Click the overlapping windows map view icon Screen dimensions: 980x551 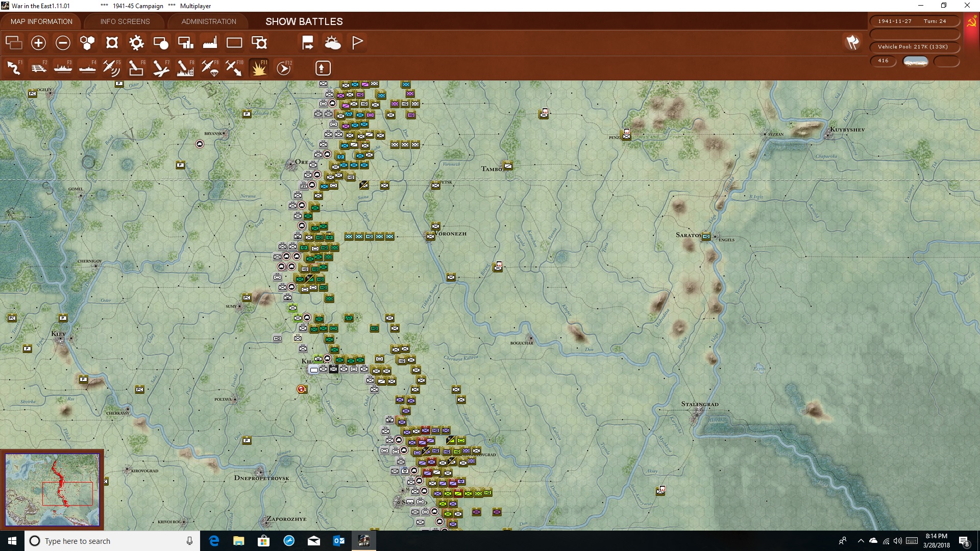tap(14, 42)
